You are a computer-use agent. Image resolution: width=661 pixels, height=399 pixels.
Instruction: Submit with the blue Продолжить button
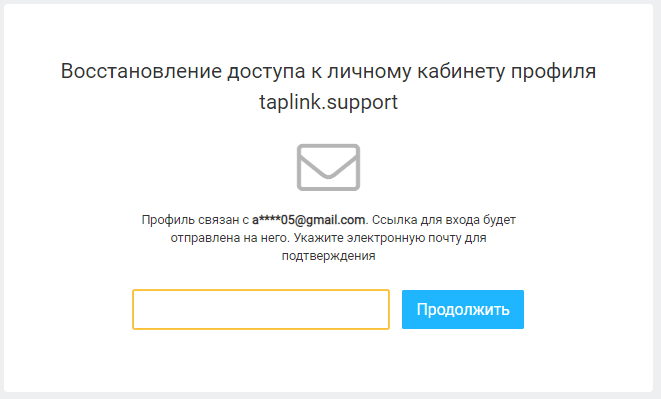pyautogui.click(x=462, y=309)
